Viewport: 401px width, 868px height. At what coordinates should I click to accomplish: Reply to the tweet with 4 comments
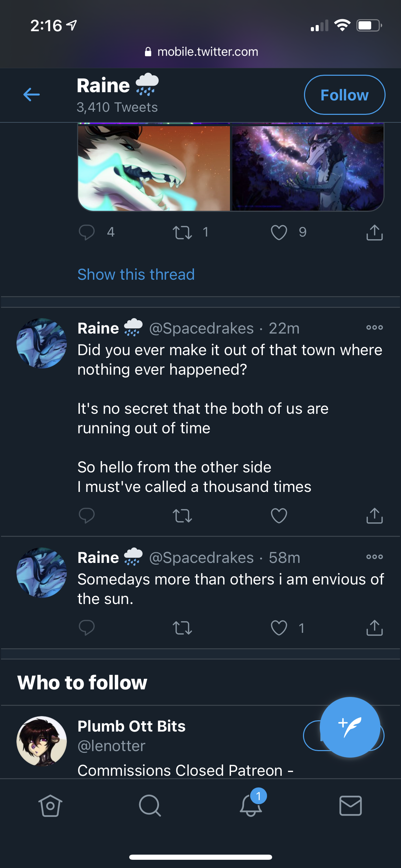[87, 232]
